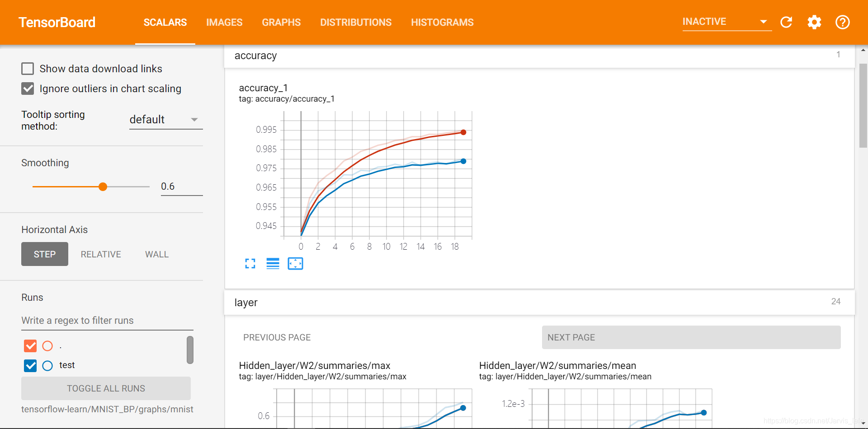Open the Tooltip sorting method dropdown
Screen dimensions: 868x429
(166, 120)
